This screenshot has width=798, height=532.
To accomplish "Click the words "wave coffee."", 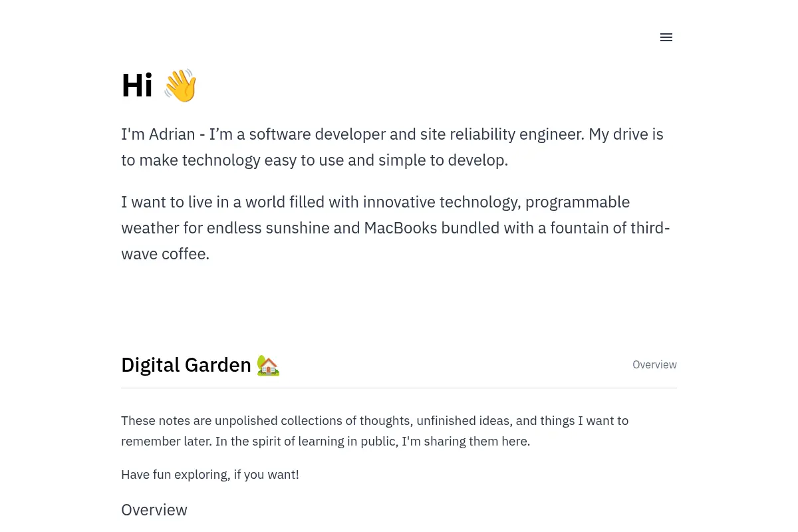I will (x=165, y=254).
